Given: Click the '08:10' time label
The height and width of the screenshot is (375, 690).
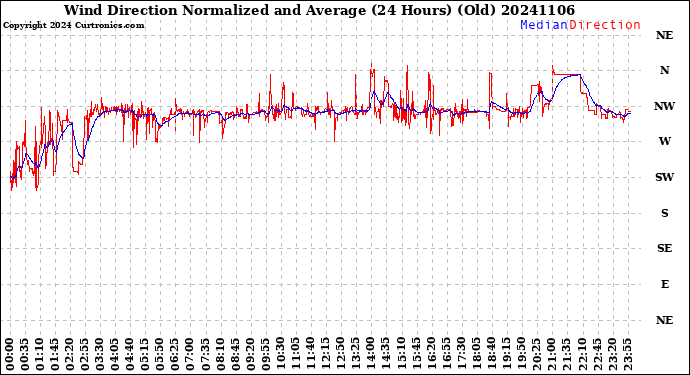Looking at the screenshot, I should click(220, 354).
